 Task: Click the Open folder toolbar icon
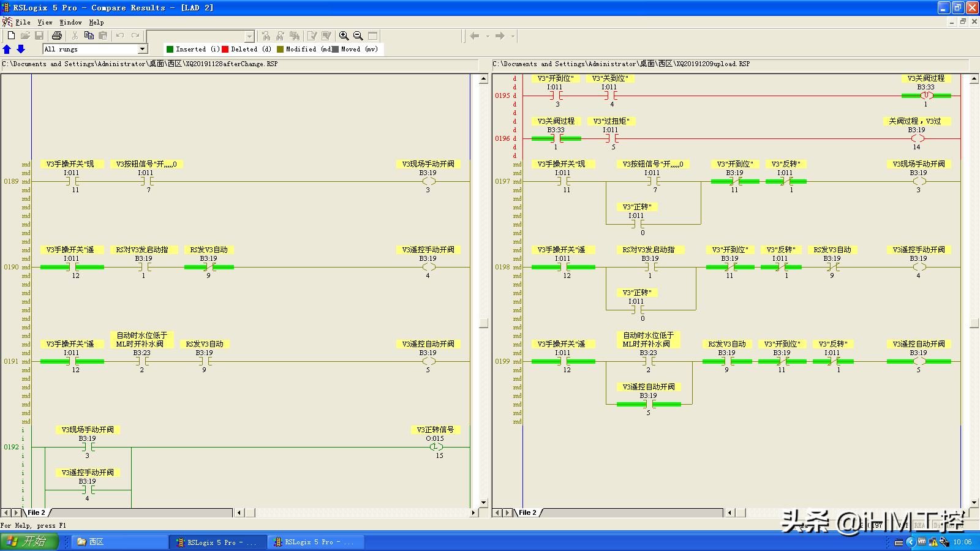tap(25, 36)
